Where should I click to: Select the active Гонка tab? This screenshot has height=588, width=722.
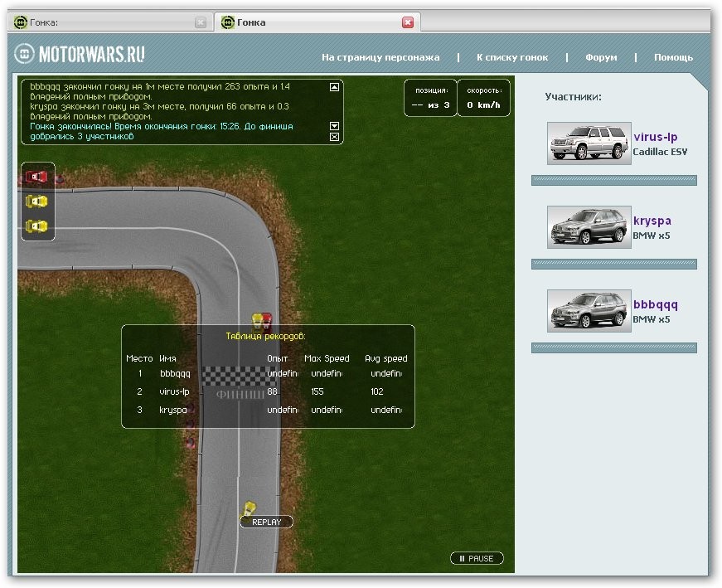pos(317,22)
